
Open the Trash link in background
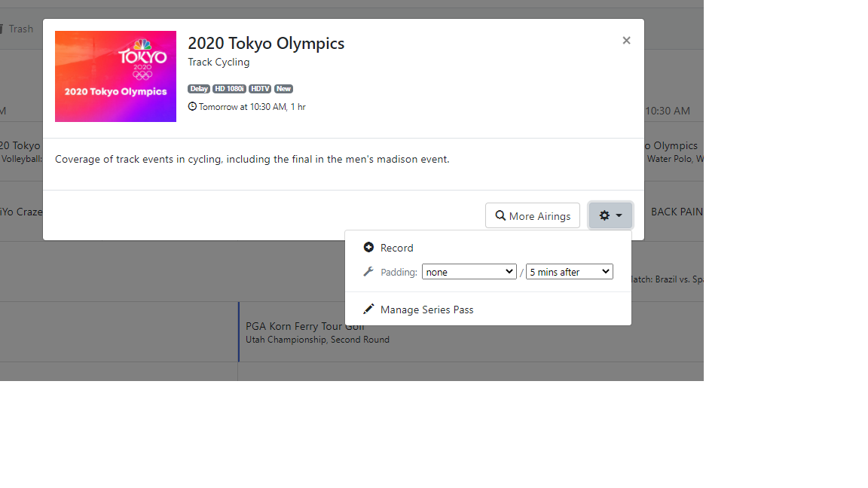click(20, 29)
